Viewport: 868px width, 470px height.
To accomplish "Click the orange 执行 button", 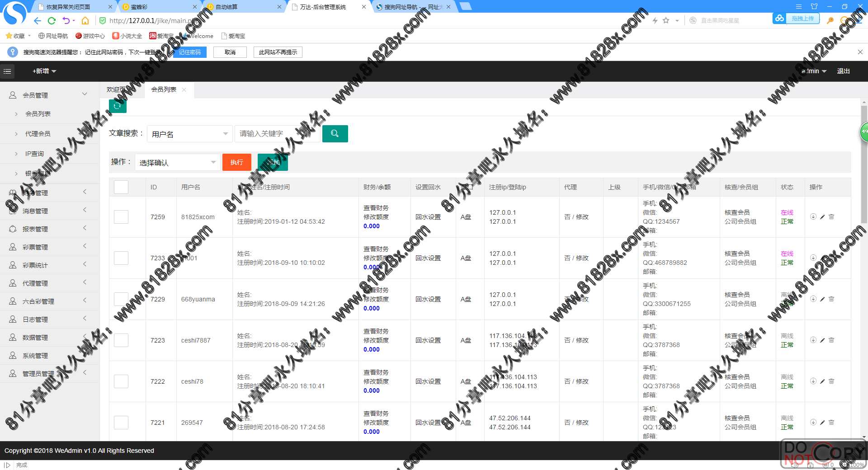I will point(236,162).
